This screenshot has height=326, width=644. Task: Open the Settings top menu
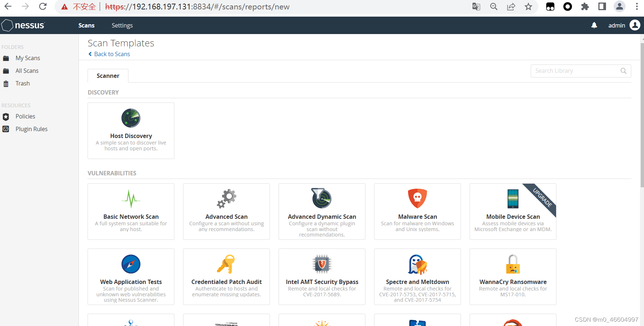tap(122, 25)
